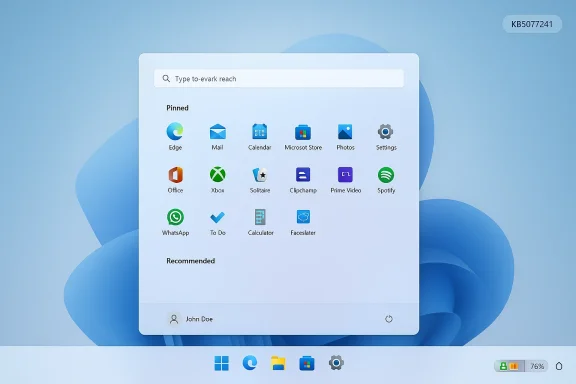Open Edge from the taskbar
The height and width of the screenshot is (384, 576).
[250, 363]
